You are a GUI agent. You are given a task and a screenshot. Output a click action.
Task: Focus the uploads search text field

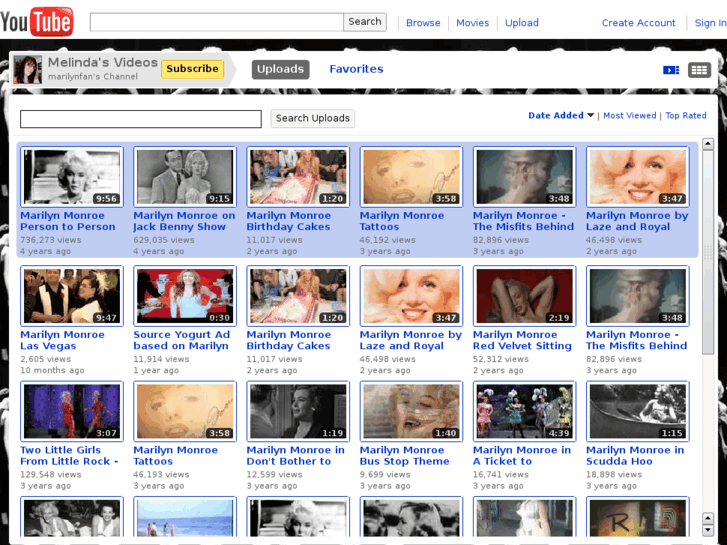141,119
